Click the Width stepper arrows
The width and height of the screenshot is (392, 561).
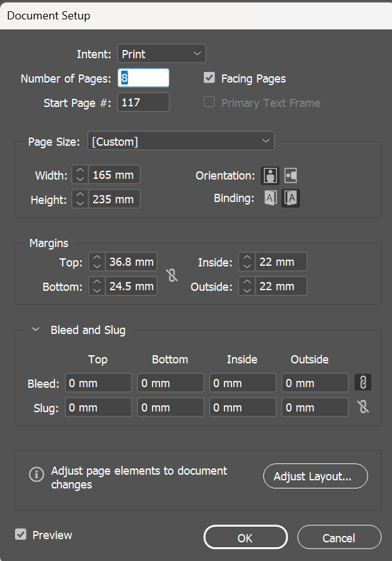tap(80, 175)
